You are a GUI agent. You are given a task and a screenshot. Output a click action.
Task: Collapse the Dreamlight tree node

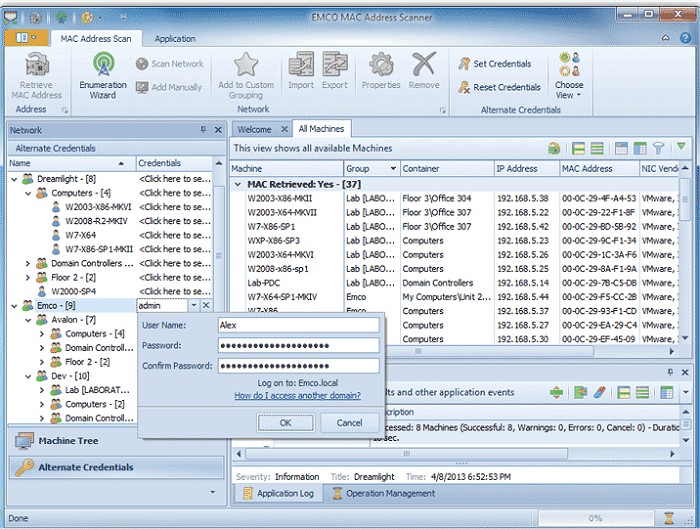[15, 179]
